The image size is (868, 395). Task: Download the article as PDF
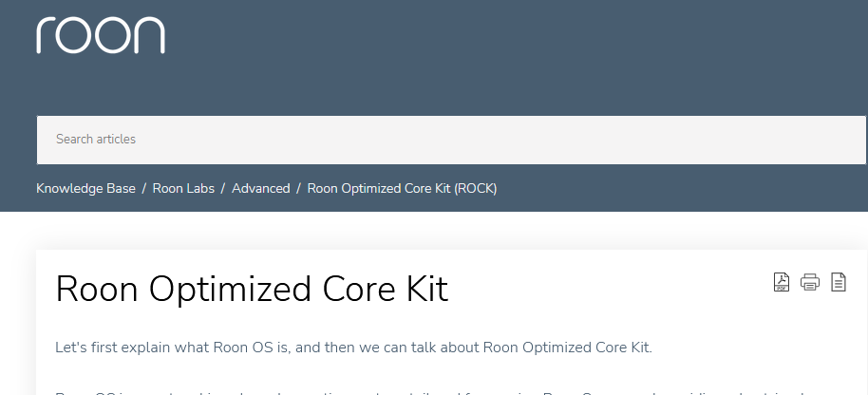(781, 282)
